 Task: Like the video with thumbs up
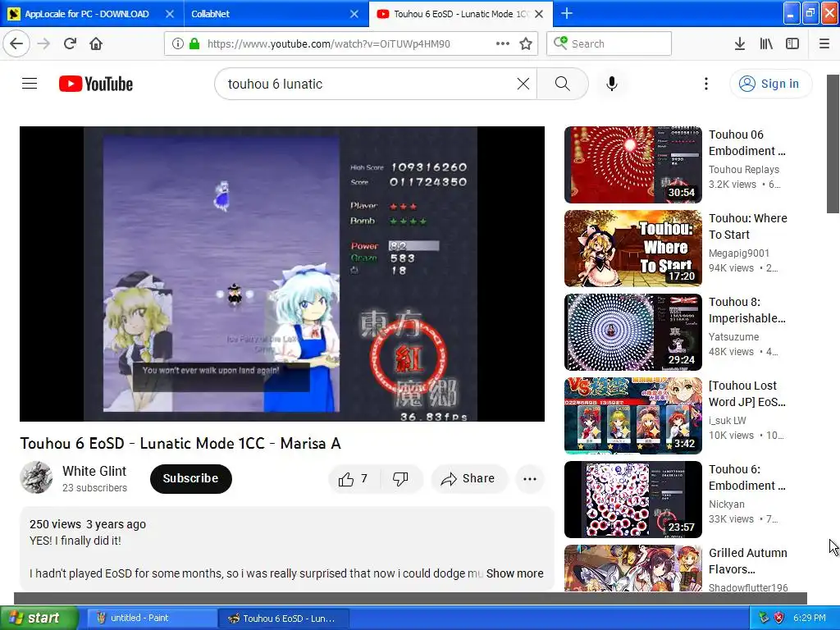[x=354, y=478]
